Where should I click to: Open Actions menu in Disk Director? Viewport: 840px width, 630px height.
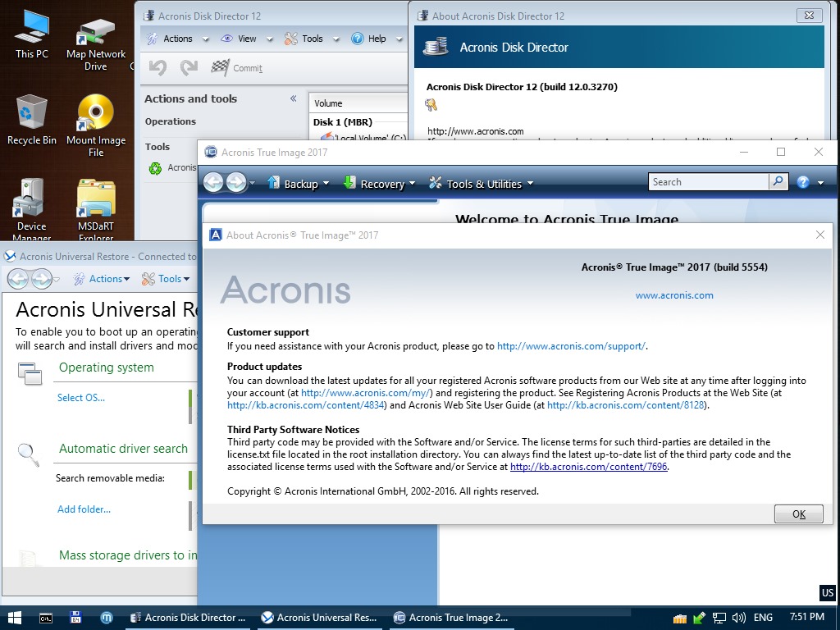[177, 39]
